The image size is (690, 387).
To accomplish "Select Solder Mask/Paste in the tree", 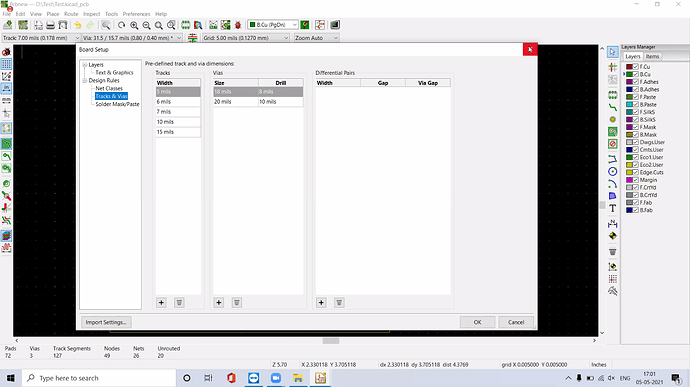I will point(117,104).
